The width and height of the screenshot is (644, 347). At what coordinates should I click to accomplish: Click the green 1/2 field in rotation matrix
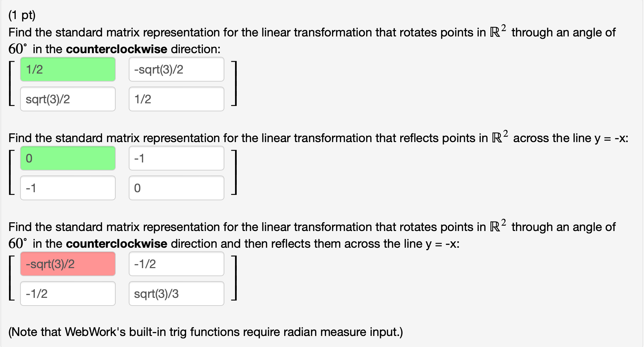pos(68,69)
